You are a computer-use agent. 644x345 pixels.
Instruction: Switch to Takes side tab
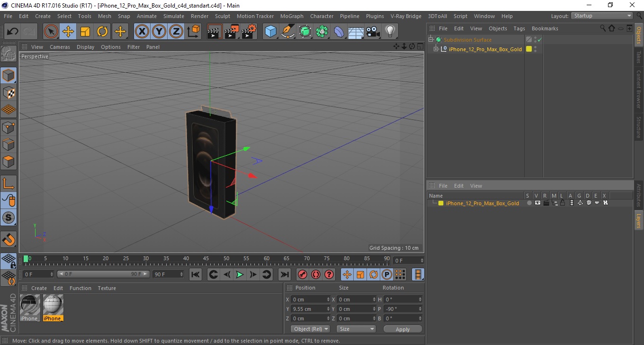[x=638, y=57]
